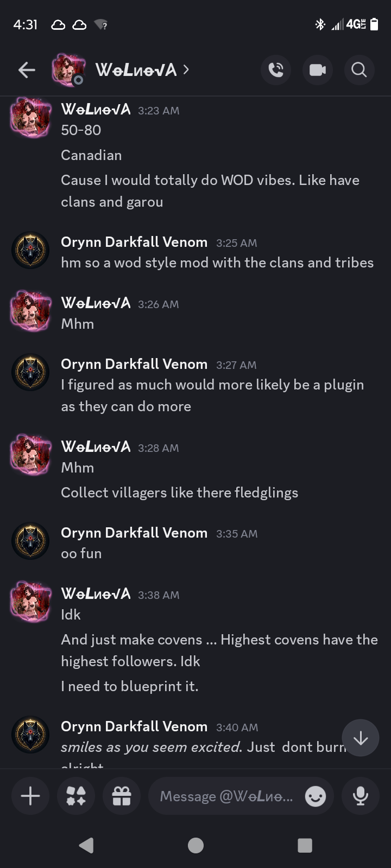The height and width of the screenshot is (868, 391).
Task: Open search in this conversation
Action: point(359,70)
